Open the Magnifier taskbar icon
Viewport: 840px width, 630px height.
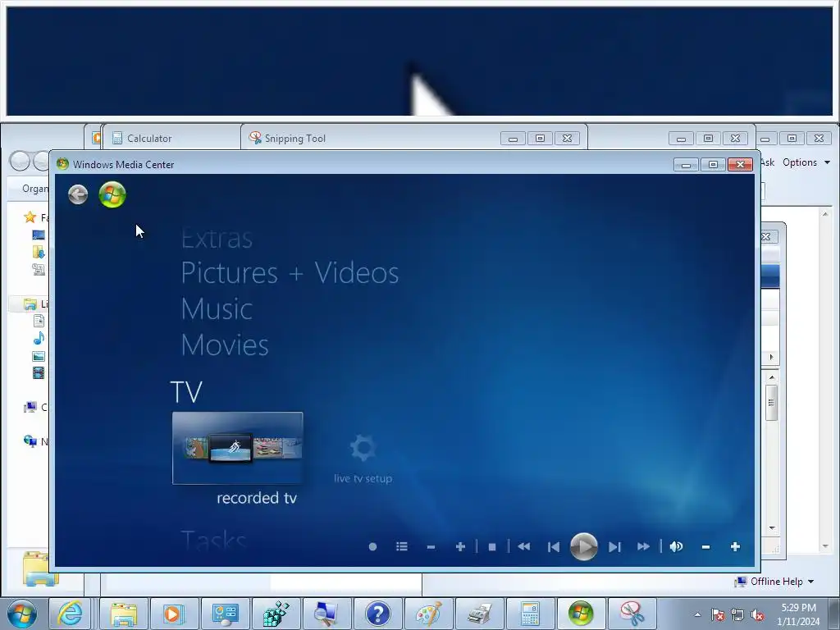(326, 614)
